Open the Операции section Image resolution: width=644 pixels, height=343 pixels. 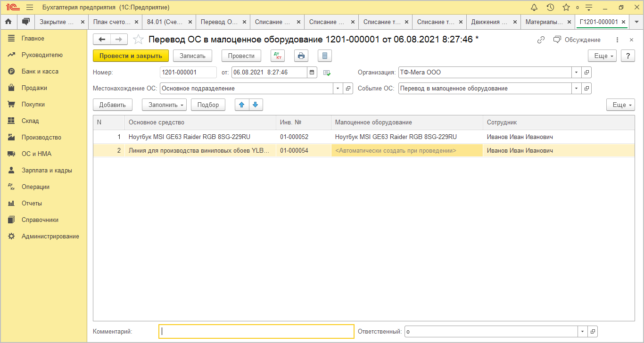[43, 187]
